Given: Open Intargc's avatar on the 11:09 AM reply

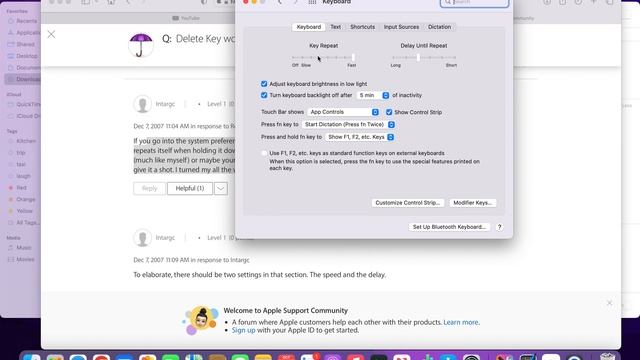Looking at the screenshot, I should click(142, 238).
